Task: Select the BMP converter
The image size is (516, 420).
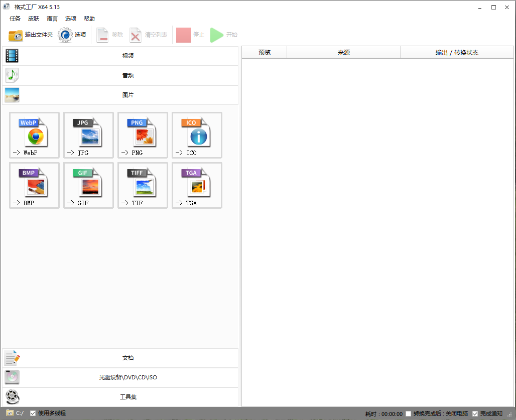Action: (34, 185)
